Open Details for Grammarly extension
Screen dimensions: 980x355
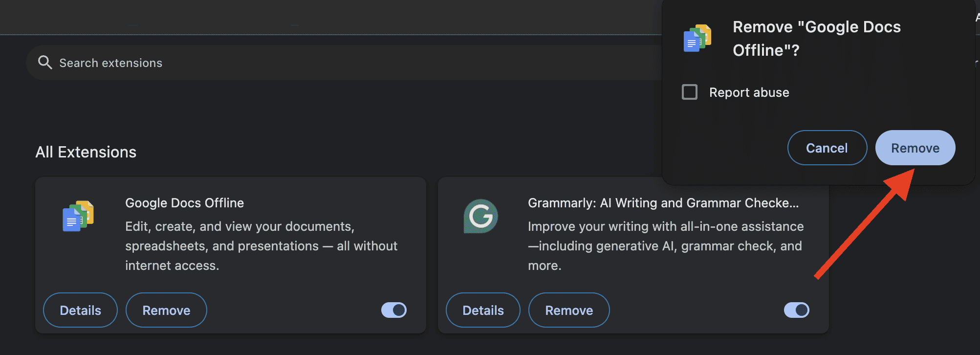pyautogui.click(x=483, y=310)
